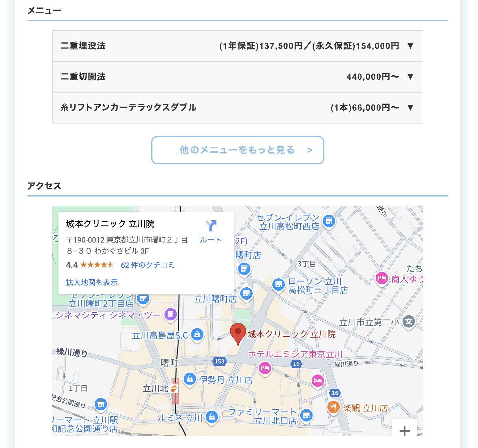The image size is (478, 448).
Task: Click シネマシティ シネマ・ツー cinema marker
Action: (x=170, y=314)
